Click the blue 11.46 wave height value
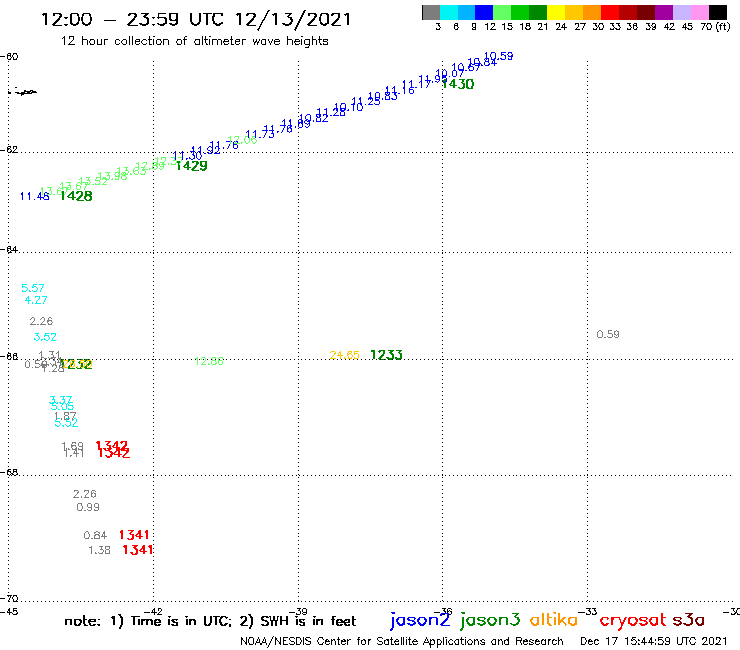The image size is (740, 650). [34, 196]
